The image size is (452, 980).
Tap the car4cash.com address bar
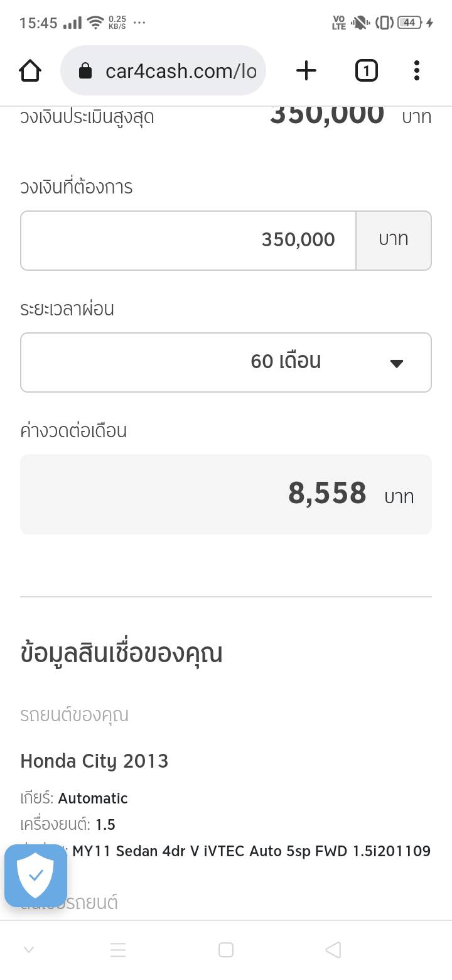click(x=180, y=71)
